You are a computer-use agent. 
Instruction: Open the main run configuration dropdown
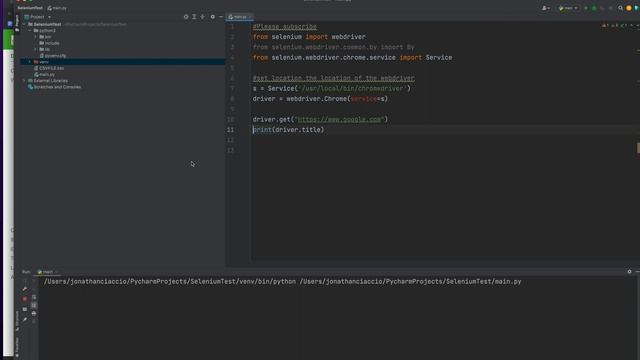click(x=568, y=8)
